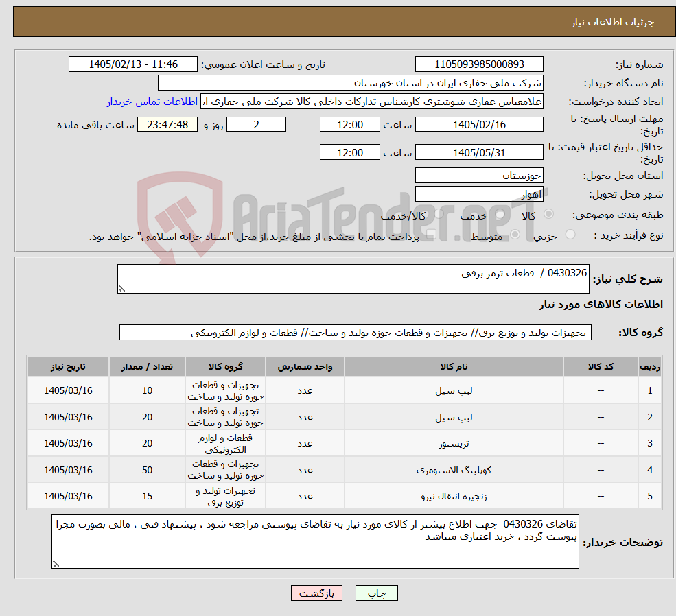
Task: Click the تریستور item name
Action: (x=454, y=444)
